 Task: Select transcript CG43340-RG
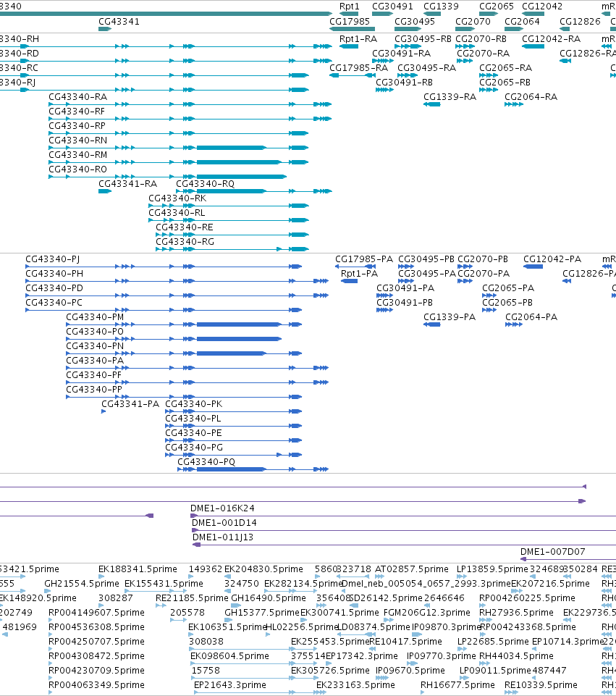click(185, 242)
